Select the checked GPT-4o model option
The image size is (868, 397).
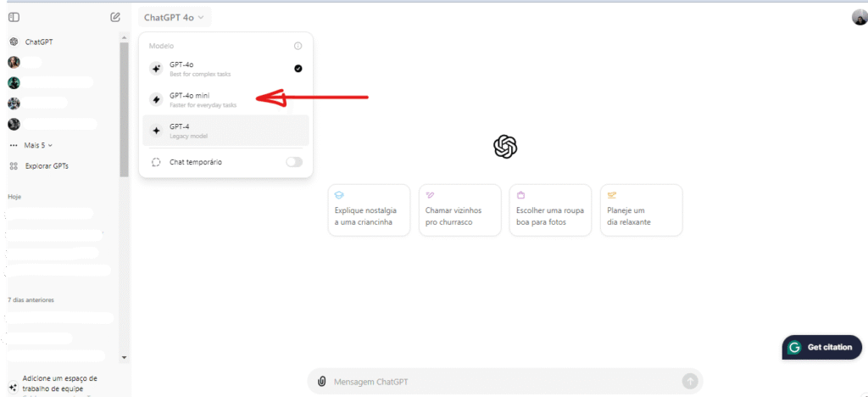coord(225,69)
